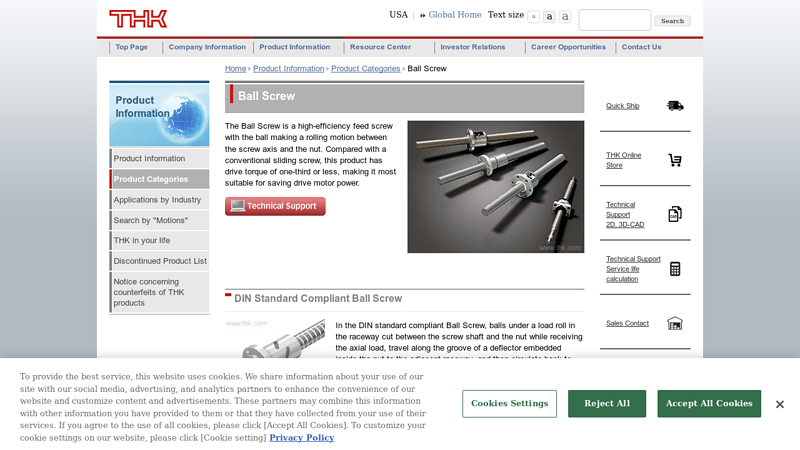Open Company Information in the navigation bar
The height and width of the screenshot is (450, 800).
tap(207, 47)
